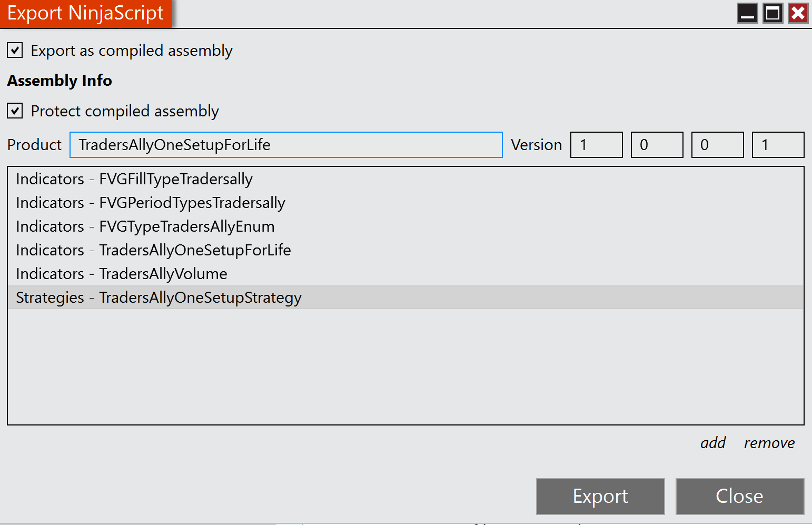This screenshot has height=525, width=812.
Task: Click the first Version number field
Action: 596,145
